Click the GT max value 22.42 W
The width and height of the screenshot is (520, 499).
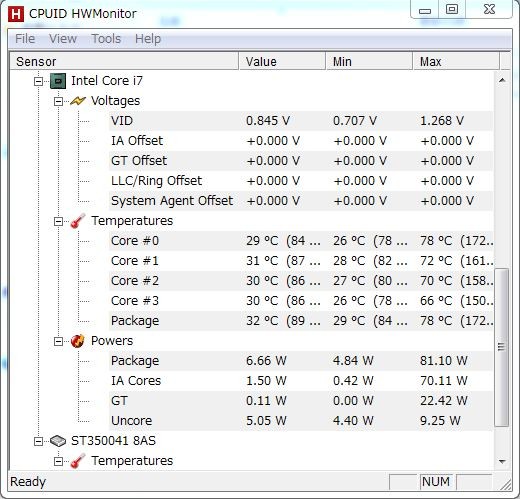point(444,401)
